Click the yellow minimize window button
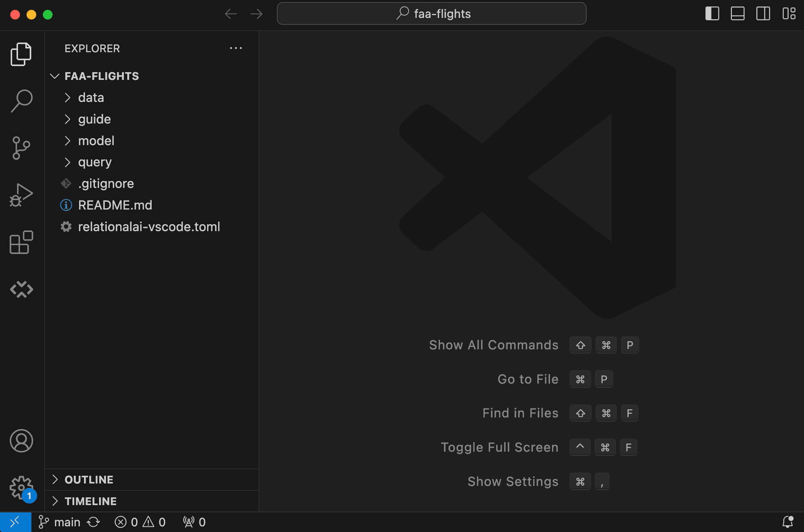Screen dimensions: 804x532 point(31,15)
